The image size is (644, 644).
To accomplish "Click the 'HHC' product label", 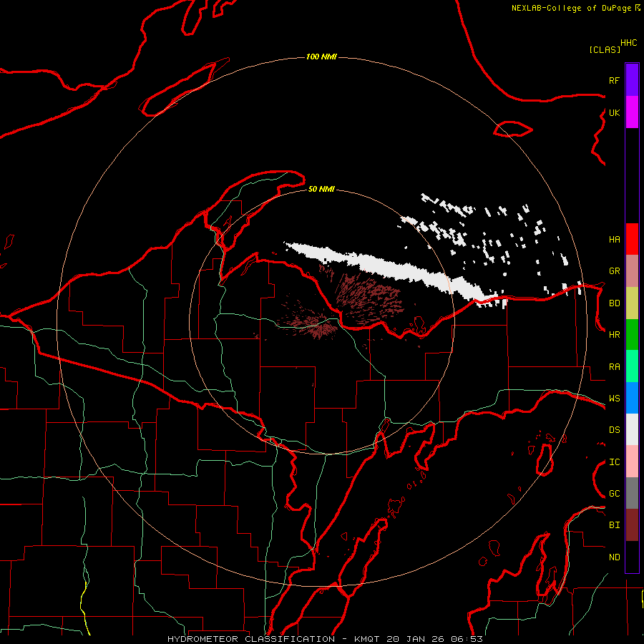I will pyautogui.click(x=629, y=43).
